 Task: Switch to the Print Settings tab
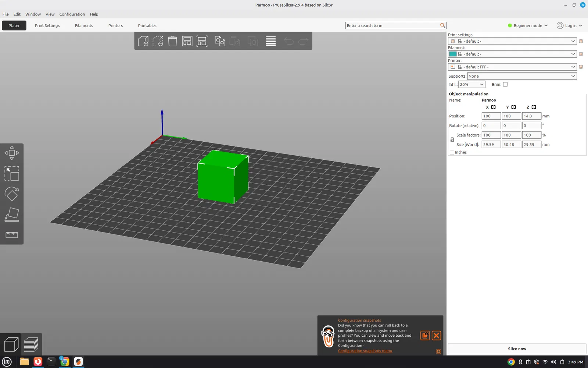(x=47, y=25)
